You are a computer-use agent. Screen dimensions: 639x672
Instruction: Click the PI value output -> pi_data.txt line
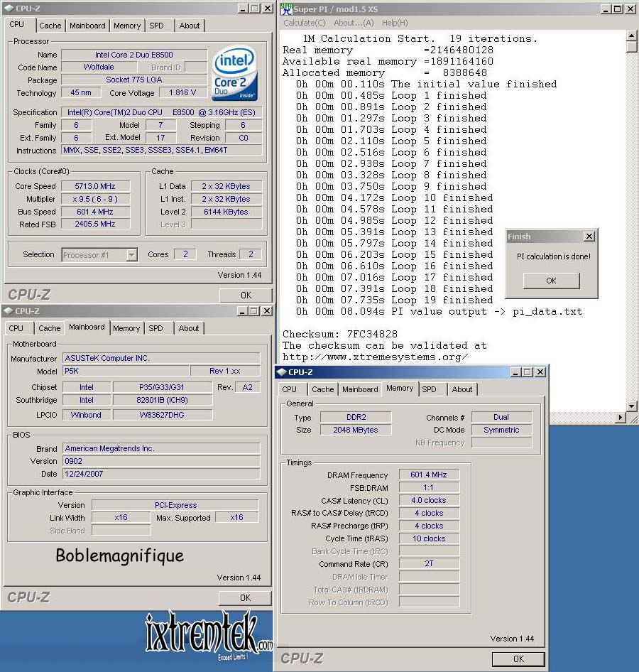click(439, 312)
